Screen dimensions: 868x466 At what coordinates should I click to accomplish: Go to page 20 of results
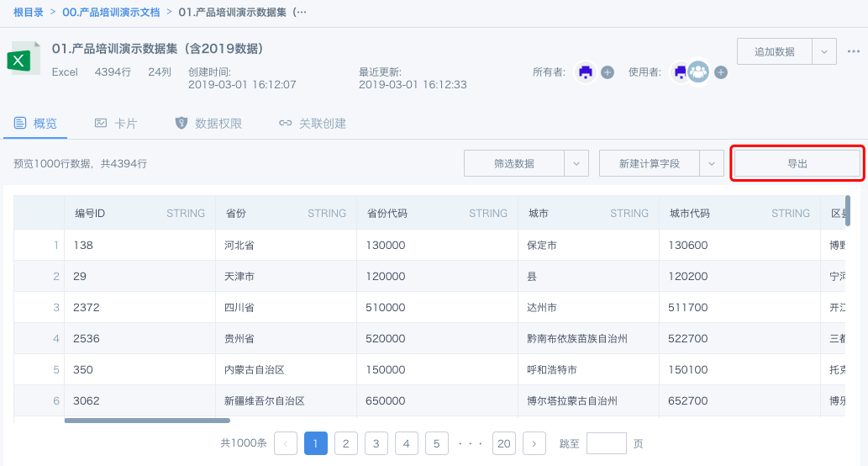coord(504,443)
